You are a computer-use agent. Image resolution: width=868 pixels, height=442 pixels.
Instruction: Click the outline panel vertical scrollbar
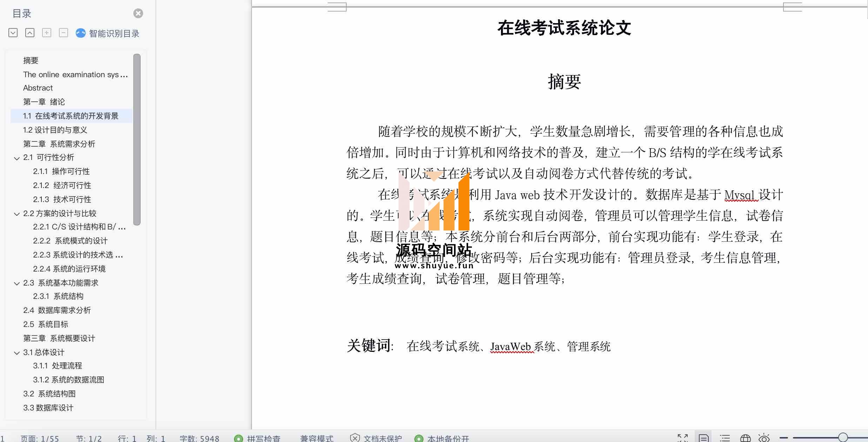point(137,139)
